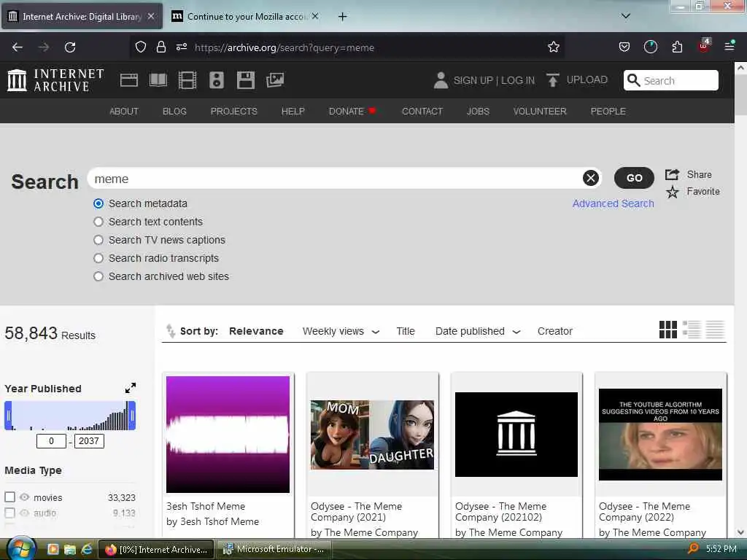Switch to extended list view
Viewport: 747px width, 560px height.
pyautogui.click(x=692, y=330)
